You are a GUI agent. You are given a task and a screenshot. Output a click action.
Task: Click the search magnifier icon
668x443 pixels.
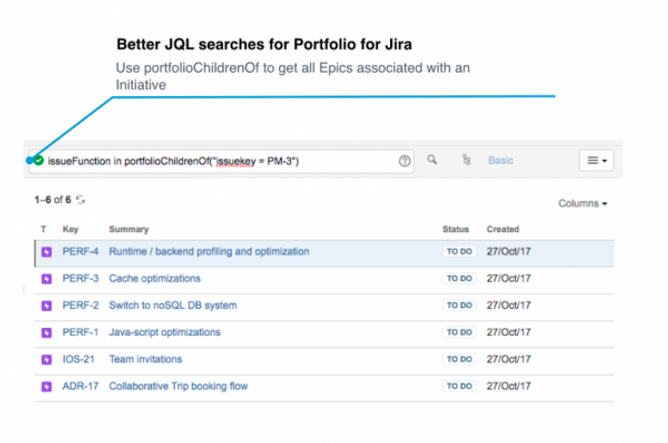[x=433, y=159]
